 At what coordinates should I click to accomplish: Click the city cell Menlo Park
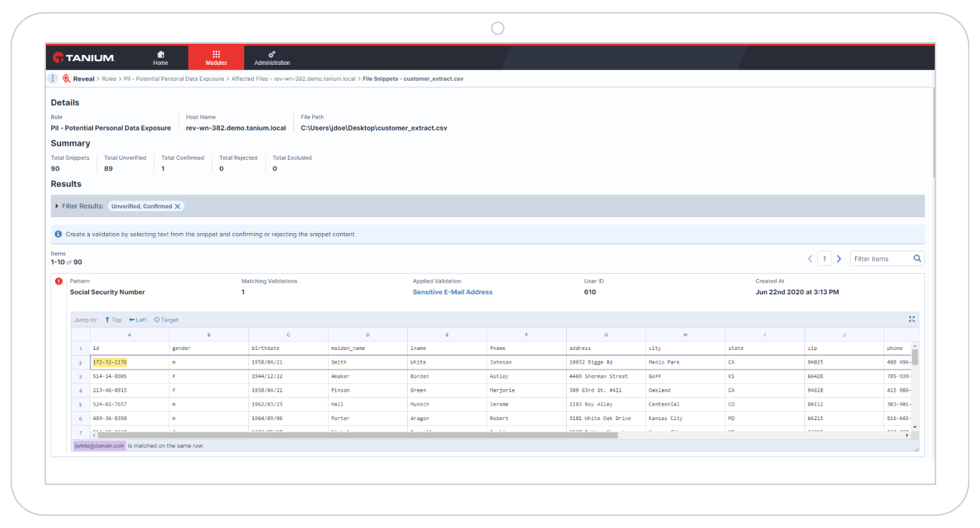pos(685,362)
